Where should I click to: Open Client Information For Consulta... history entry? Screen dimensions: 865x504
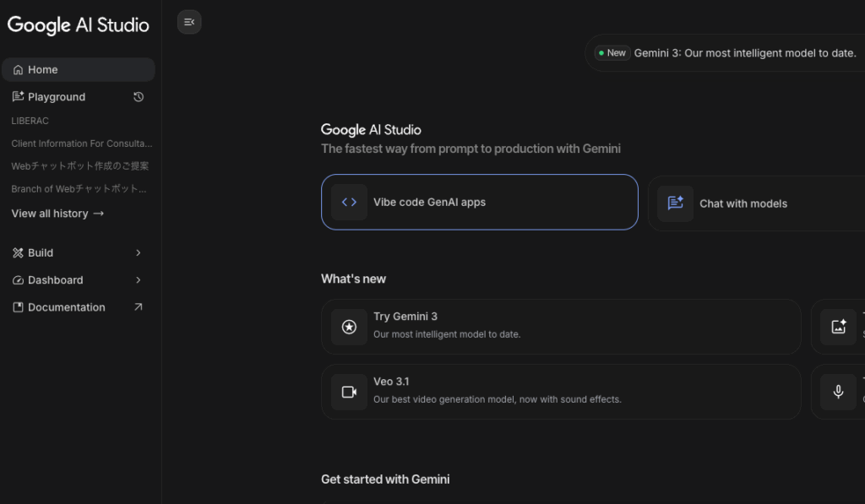(x=81, y=144)
